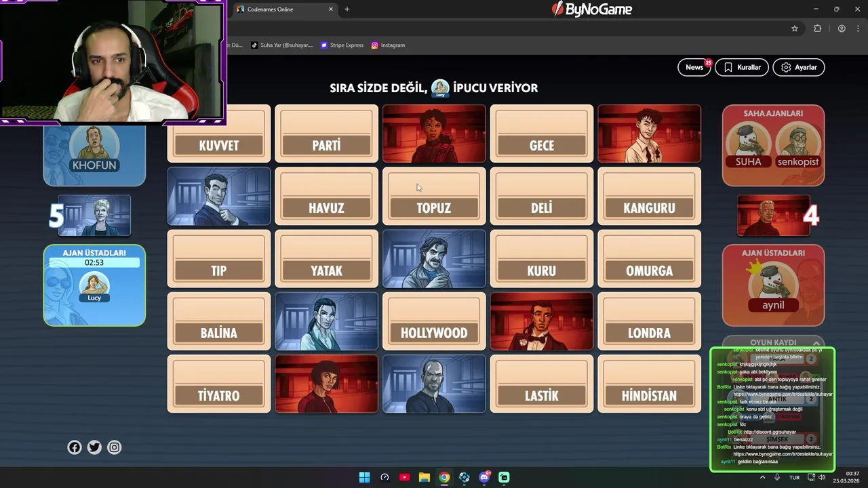Screen dimensions: 868x488
Task: Select KHOFUN player avatar
Action: tap(94, 144)
